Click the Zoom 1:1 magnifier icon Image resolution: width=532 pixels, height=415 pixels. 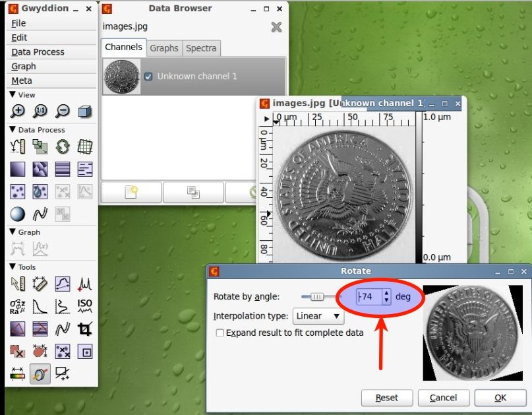[x=40, y=111]
